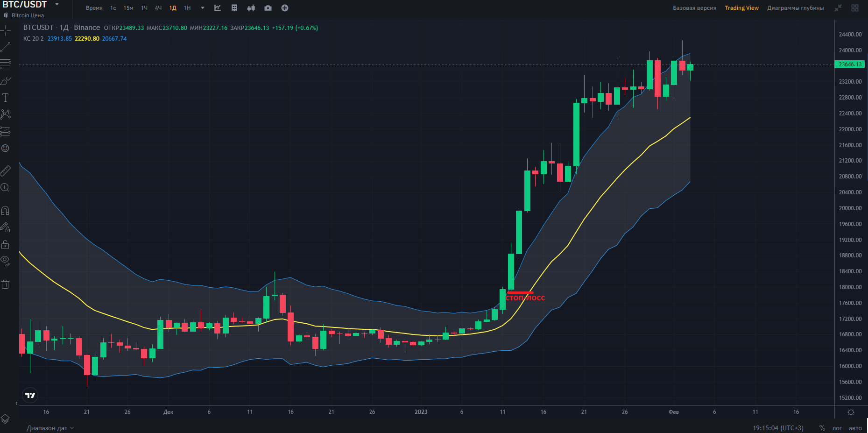Viewport: 868px width, 433px height.
Task: Expand the Диапазон дат date range menu
Action: point(50,428)
